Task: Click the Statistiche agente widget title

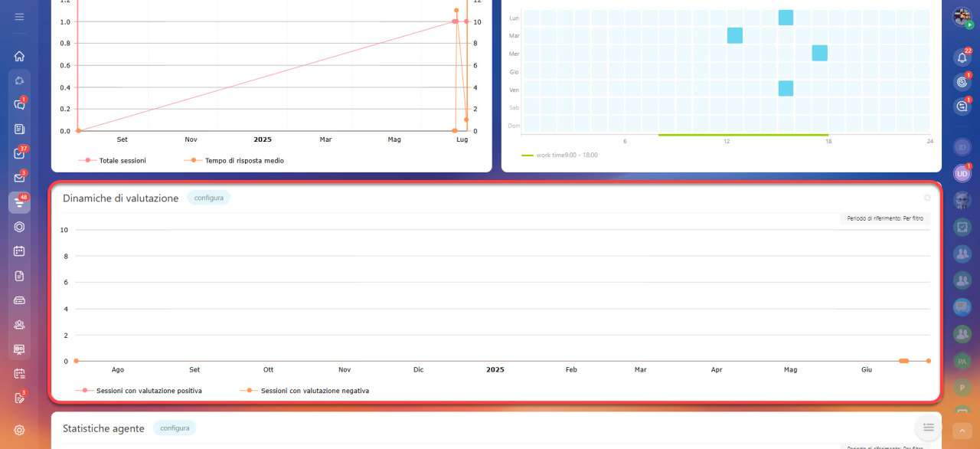Action: tap(103, 428)
